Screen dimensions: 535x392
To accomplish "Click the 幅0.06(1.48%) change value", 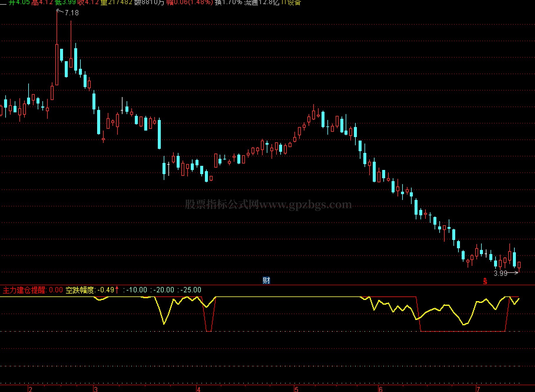I will (x=190, y=2).
